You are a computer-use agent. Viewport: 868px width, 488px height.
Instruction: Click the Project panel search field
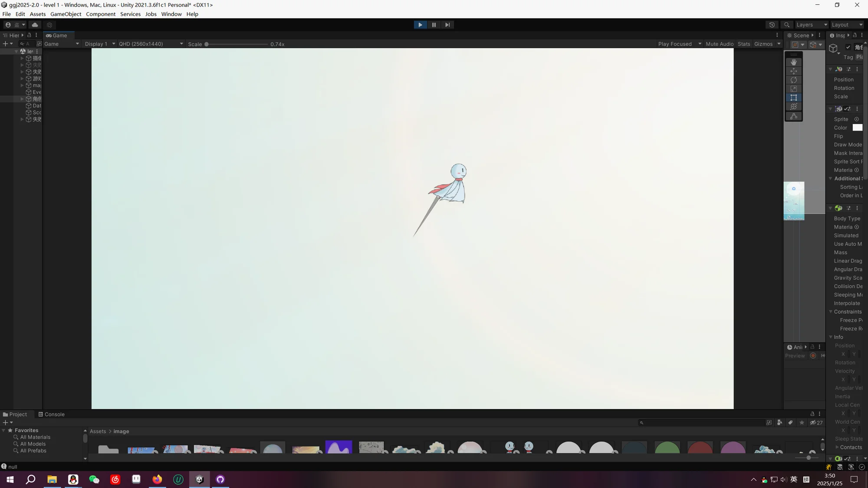(x=702, y=422)
